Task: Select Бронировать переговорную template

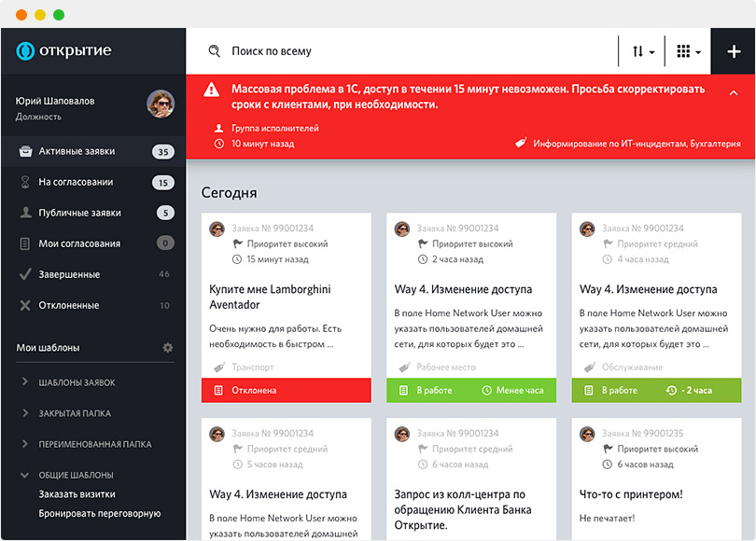Action: (x=100, y=514)
